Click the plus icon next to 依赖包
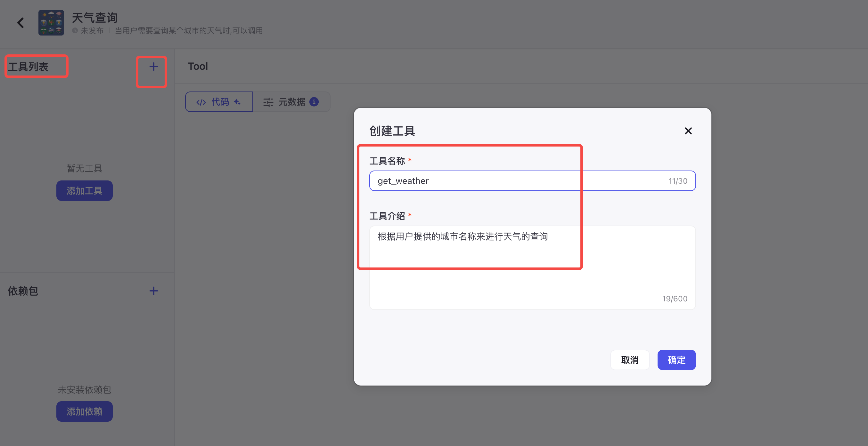This screenshot has height=446, width=868. point(153,291)
